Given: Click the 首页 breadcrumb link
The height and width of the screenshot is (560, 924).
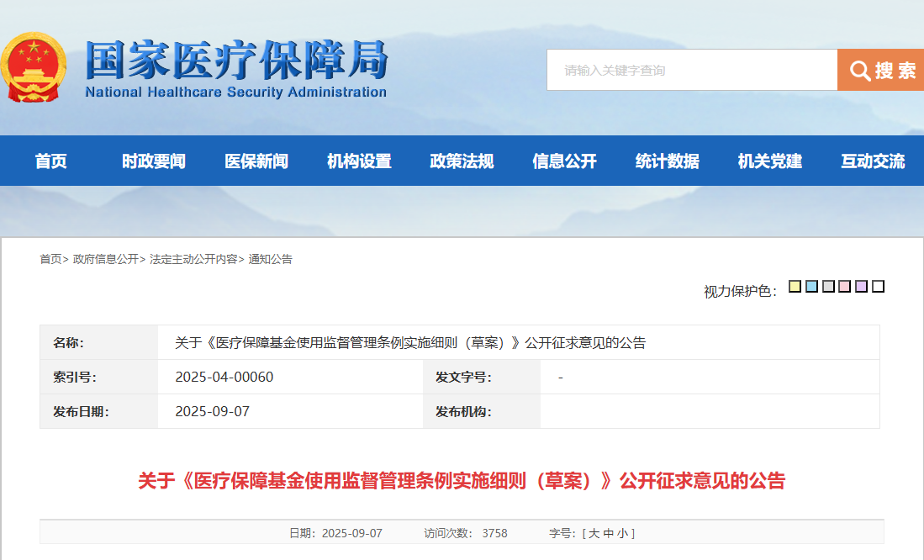Looking at the screenshot, I should 50,260.
